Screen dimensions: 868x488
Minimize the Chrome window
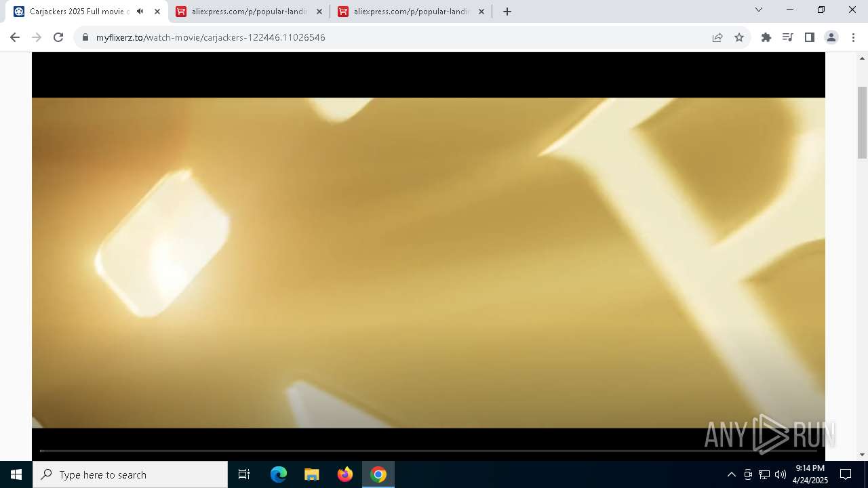tap(790, 9)
